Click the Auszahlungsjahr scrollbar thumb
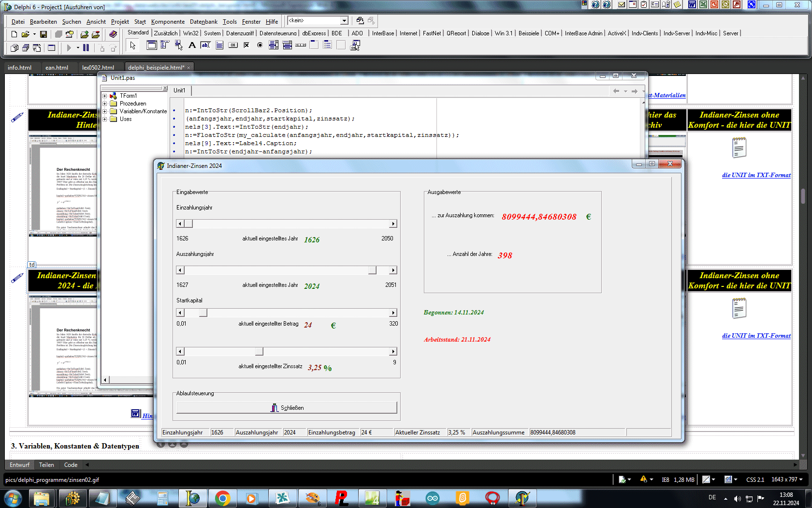 click(x=372, y=270)
